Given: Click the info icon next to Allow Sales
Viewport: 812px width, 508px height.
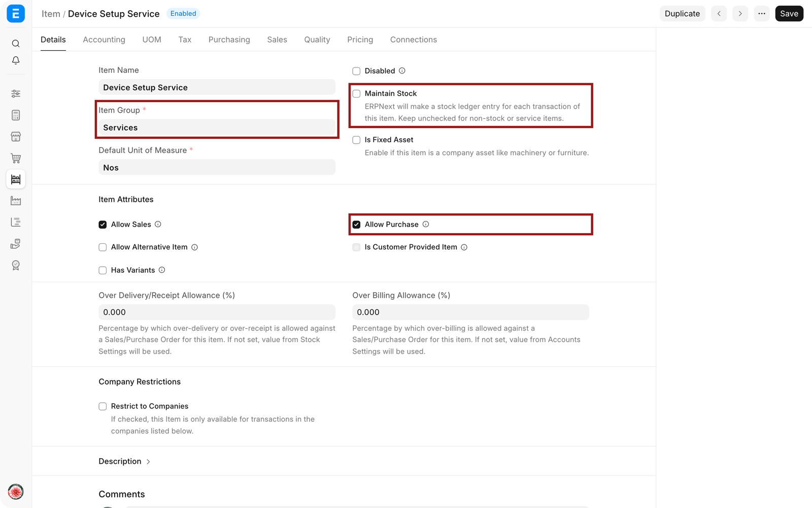Looking at the screenshot, I should pos(158,224).
